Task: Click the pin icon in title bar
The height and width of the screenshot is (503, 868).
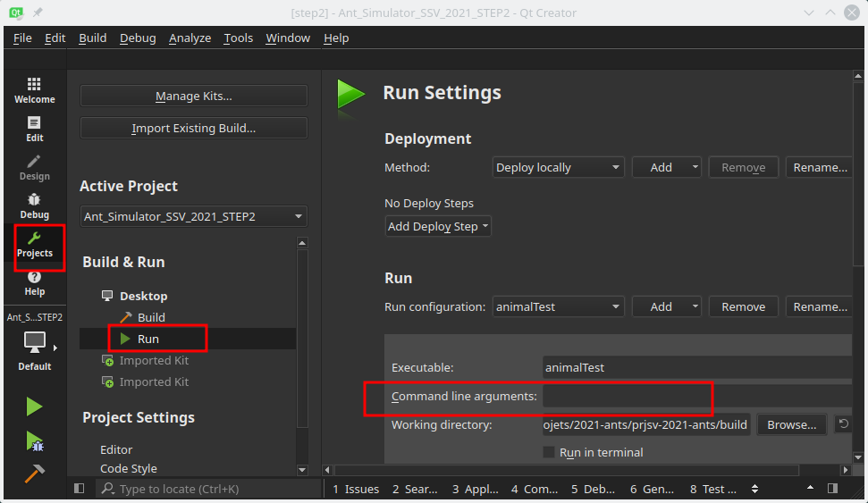Action: [38, 12]
